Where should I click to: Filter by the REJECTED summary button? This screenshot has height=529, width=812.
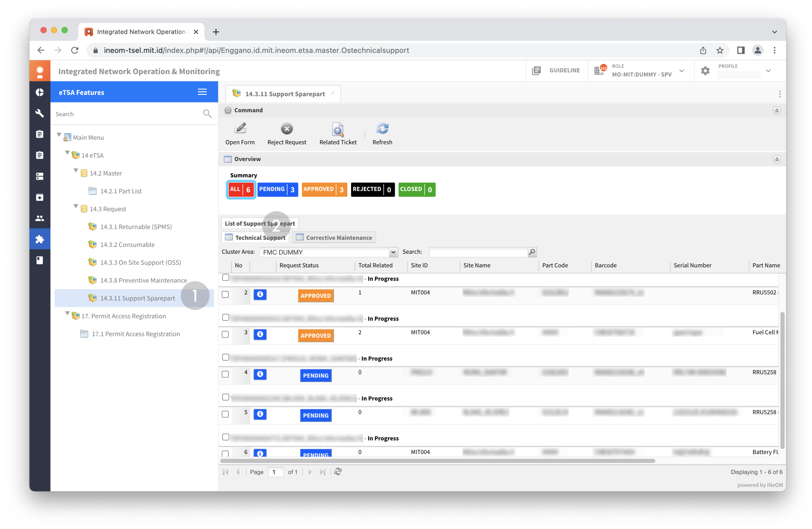[373, 189]
